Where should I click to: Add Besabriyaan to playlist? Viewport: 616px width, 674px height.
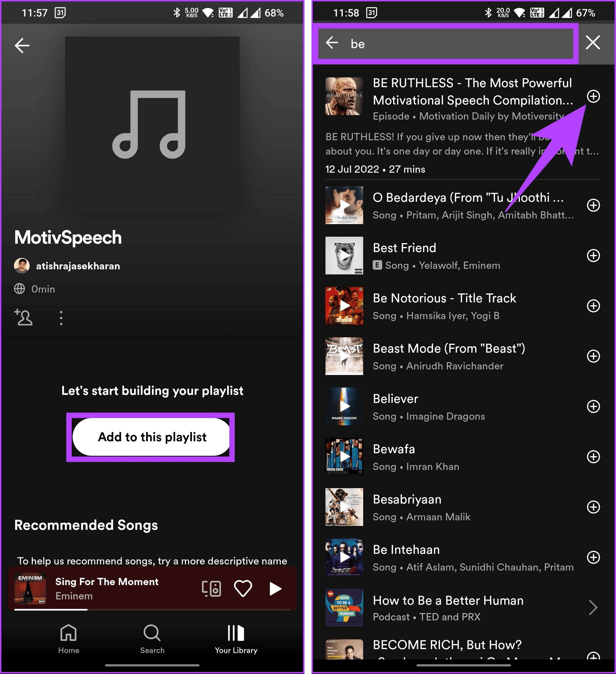tap(593, 507)
